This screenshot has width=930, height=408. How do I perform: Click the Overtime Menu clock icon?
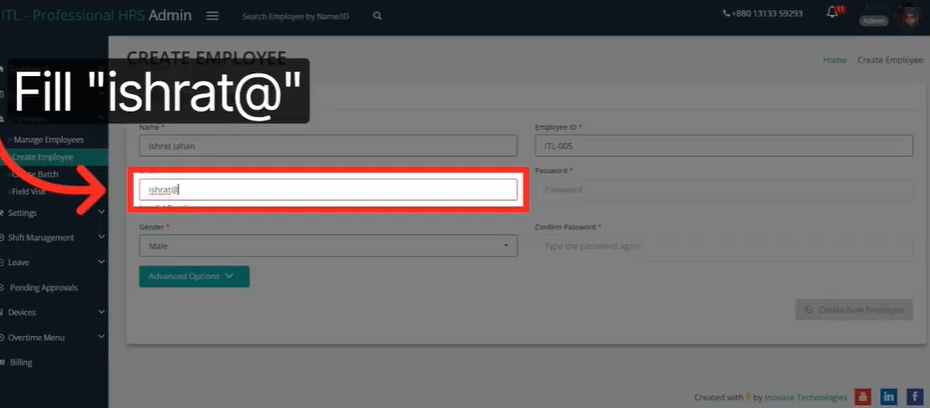(2, 337)
